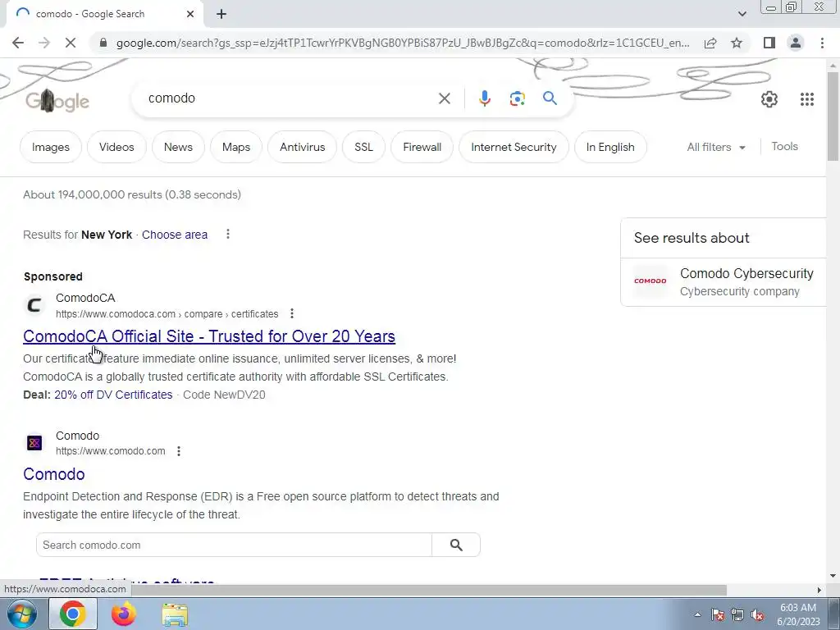
Task: Share this page icon in address bar
Action: [x=710, y=43]
